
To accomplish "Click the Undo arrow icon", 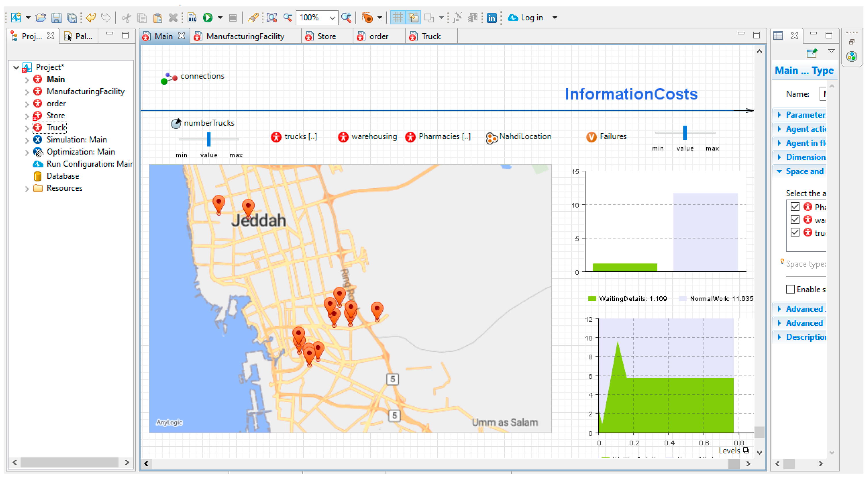I will pos(91,18).
